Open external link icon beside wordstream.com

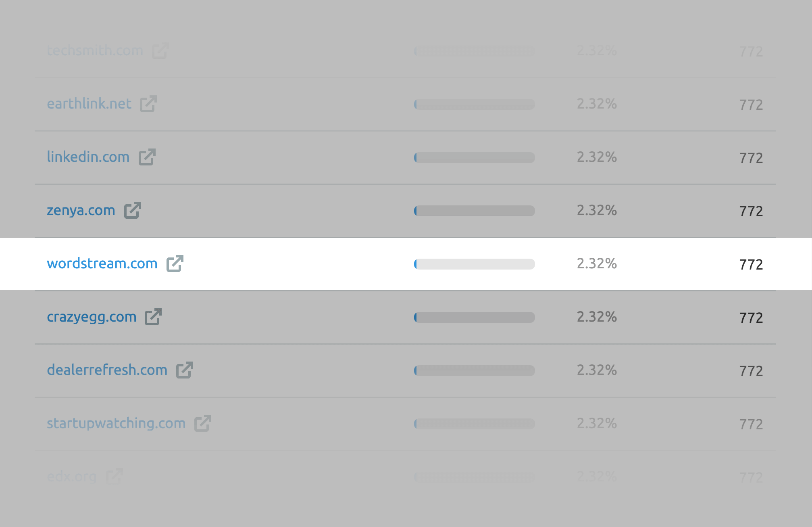tap(175, 263)
